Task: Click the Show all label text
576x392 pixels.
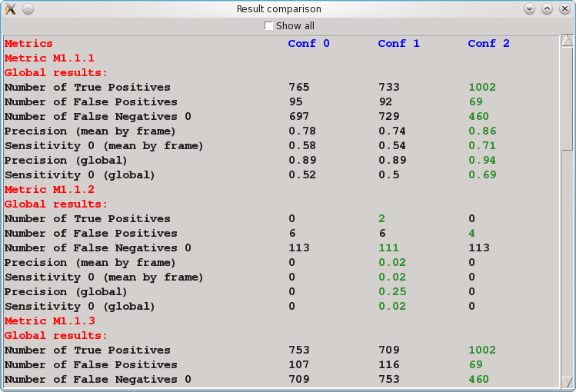Action: point(295,26)
